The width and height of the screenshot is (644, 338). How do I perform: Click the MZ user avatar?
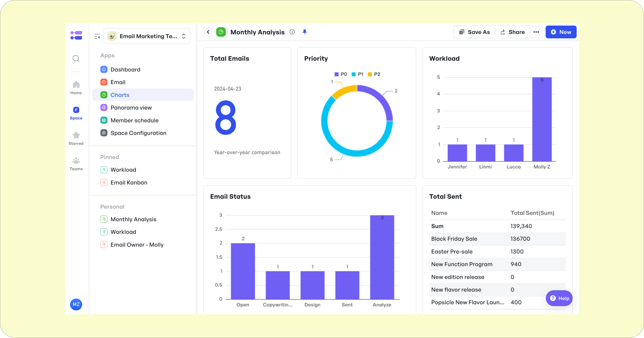tap(76, 304)
